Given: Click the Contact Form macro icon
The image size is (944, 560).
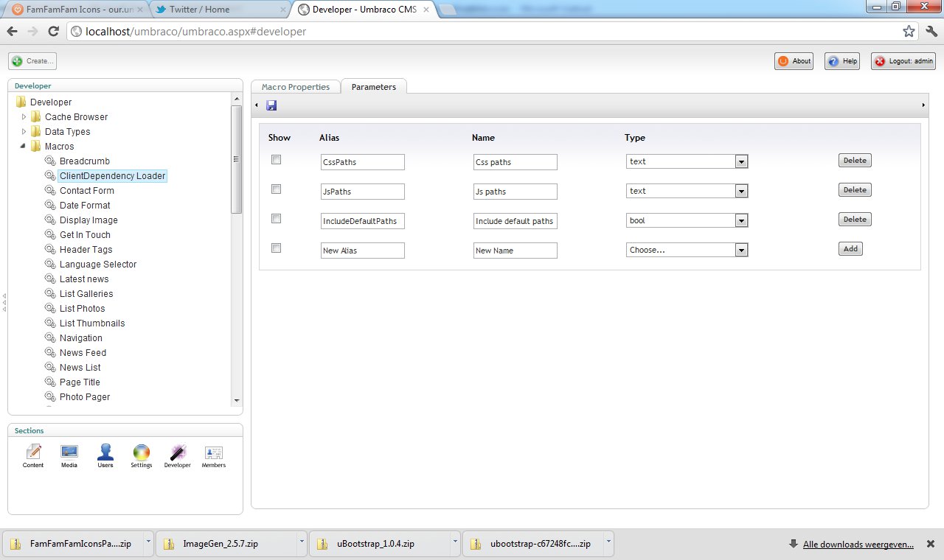Looking at the screenshot, I should coord(50,191).
